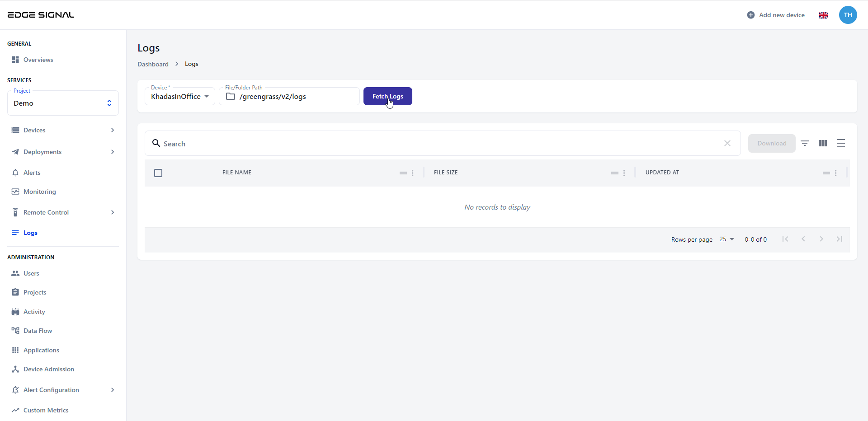Click into the Search input field
The image size is (868, 421).
point(439,144)
